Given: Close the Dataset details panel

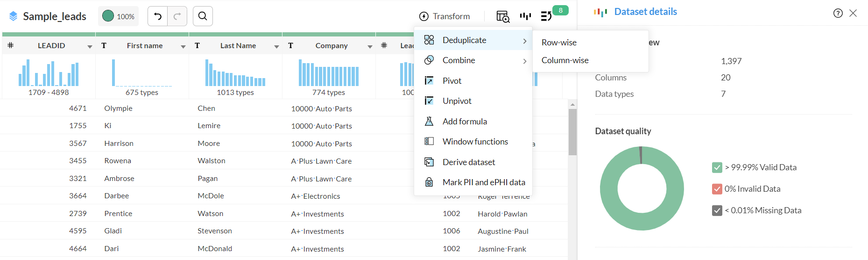Looking at the screenshot, I should [x=853, y=13].
